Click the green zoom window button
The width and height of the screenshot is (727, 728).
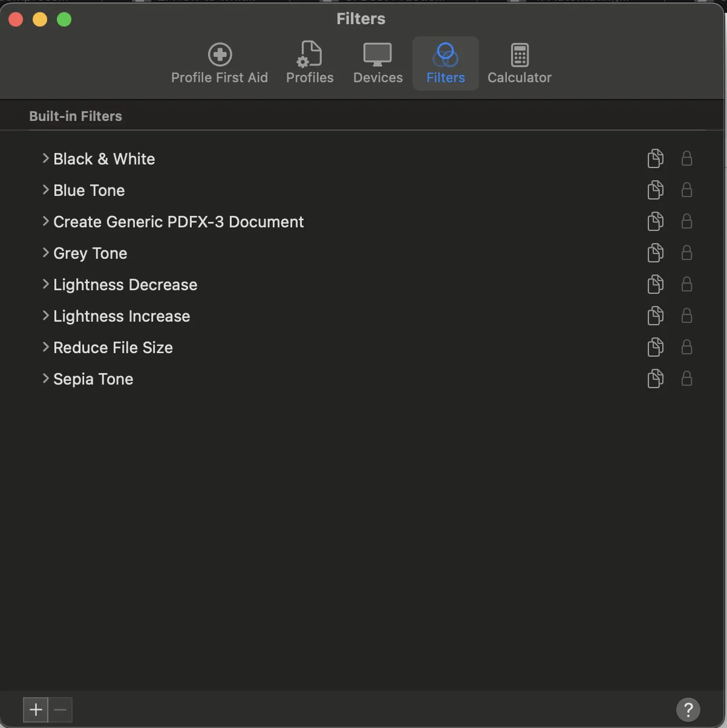[x=64, y=19]
